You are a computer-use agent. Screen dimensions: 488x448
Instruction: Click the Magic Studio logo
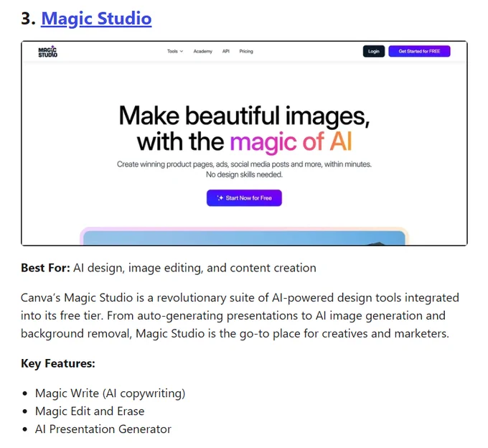pyautogui.click(x=47, y=52)
